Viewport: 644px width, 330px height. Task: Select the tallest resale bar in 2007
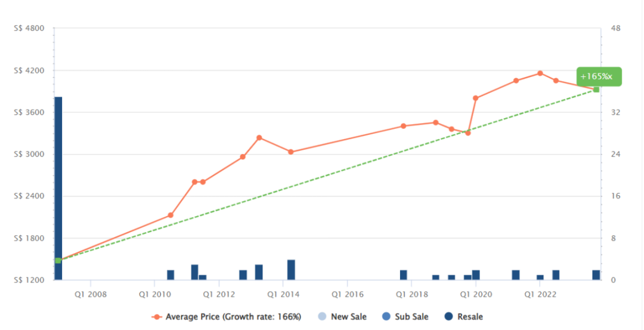click(x=58, y=188)
